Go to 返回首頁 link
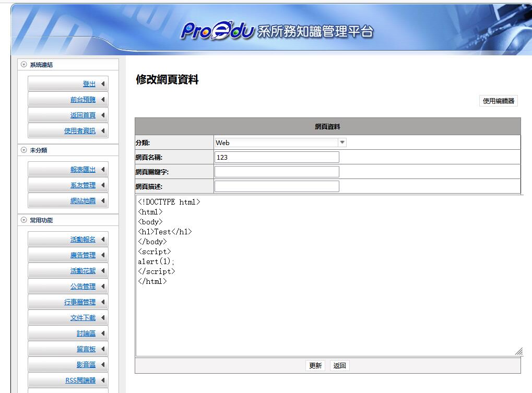Viewport: 532px width, 393px height. click(x=83, y=115)
